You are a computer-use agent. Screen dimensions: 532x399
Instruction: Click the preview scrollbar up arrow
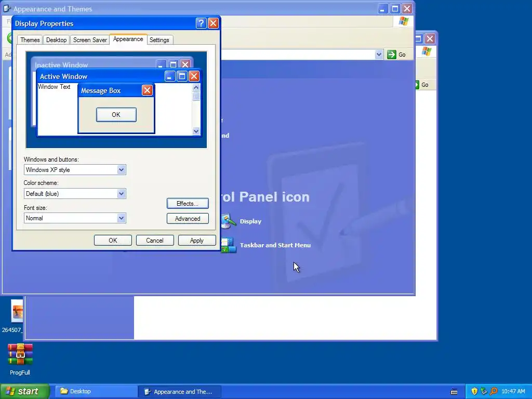(196, 87)
